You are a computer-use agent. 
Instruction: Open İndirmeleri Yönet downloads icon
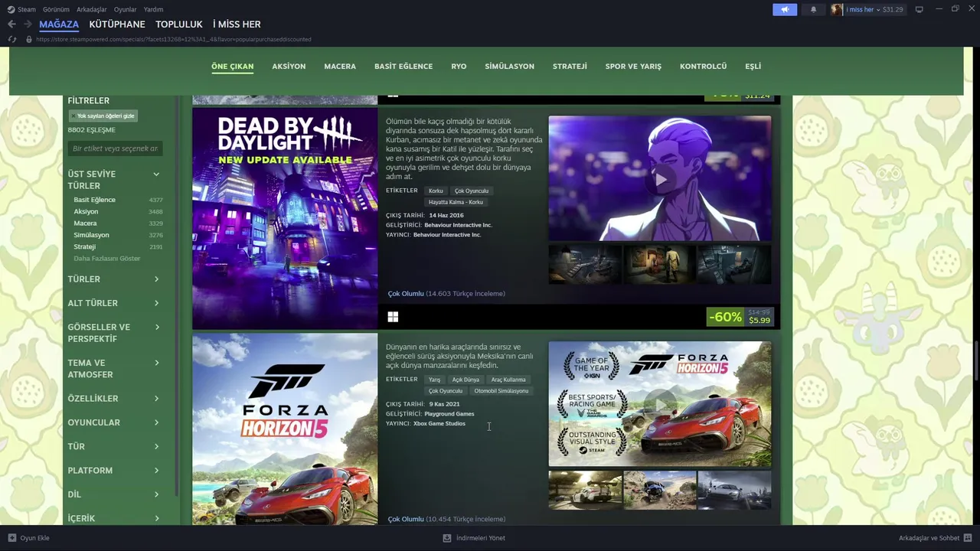pyautogui.click(x=447, y=538)
